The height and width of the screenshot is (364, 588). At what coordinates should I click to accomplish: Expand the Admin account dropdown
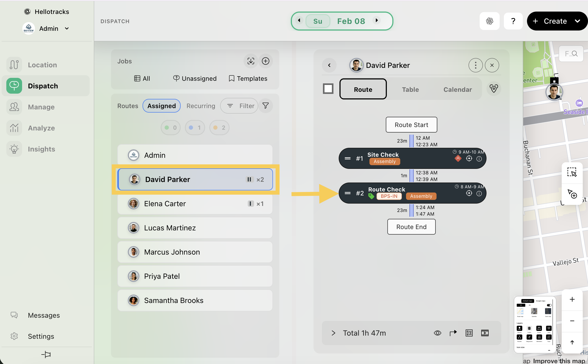click(67, 28)
